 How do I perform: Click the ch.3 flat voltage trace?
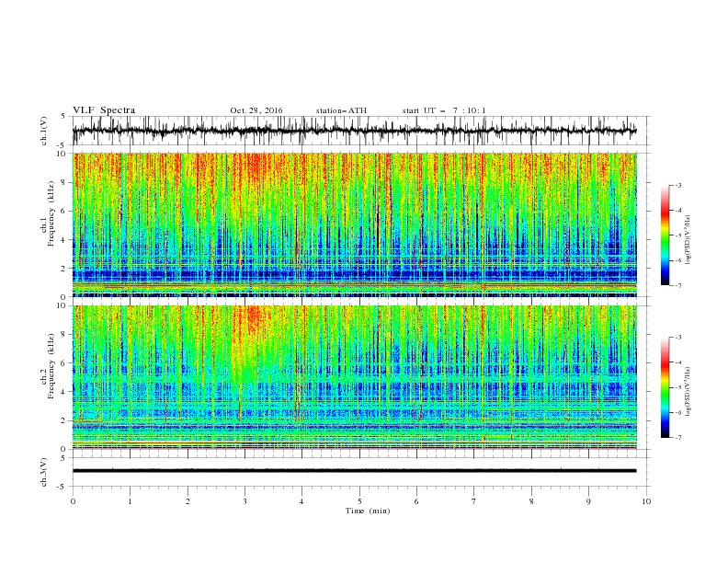point(354,471)
